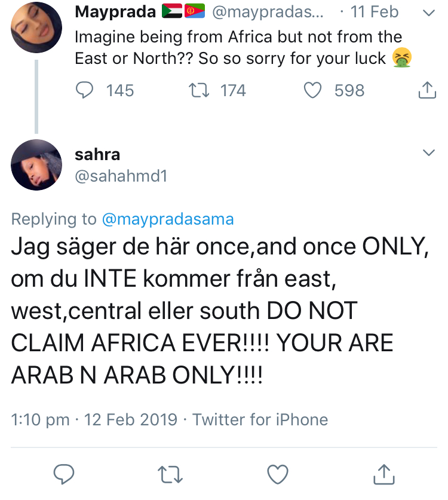The image size is (448, 500).
Task: Open the @sahahmd1 handle
Action: pyautogui.click(x=121, y=176)
